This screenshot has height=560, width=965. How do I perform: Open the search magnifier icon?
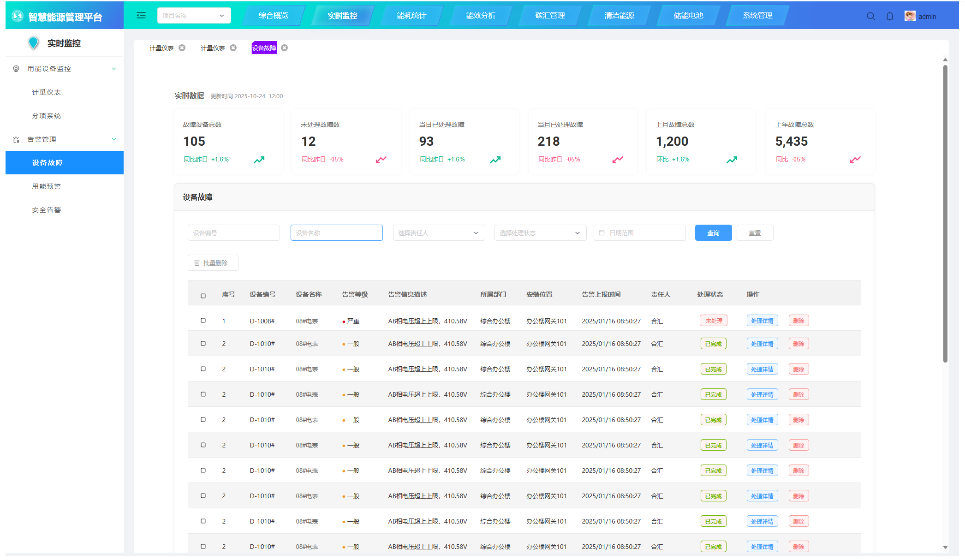[x=870, y=17]
